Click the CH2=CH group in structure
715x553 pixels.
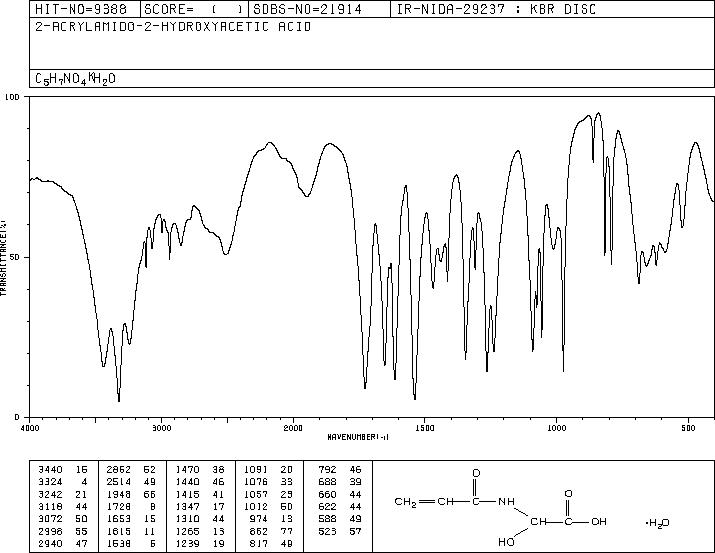tap(424, 502)
